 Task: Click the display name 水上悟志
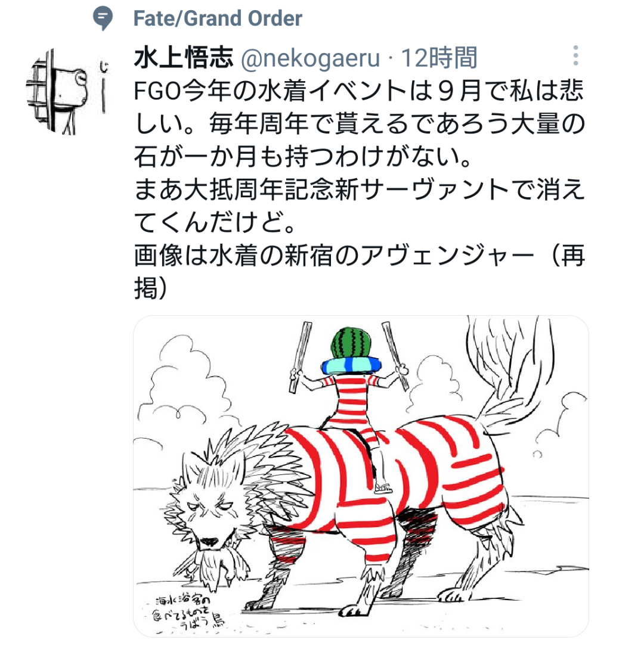click(184, 57)
